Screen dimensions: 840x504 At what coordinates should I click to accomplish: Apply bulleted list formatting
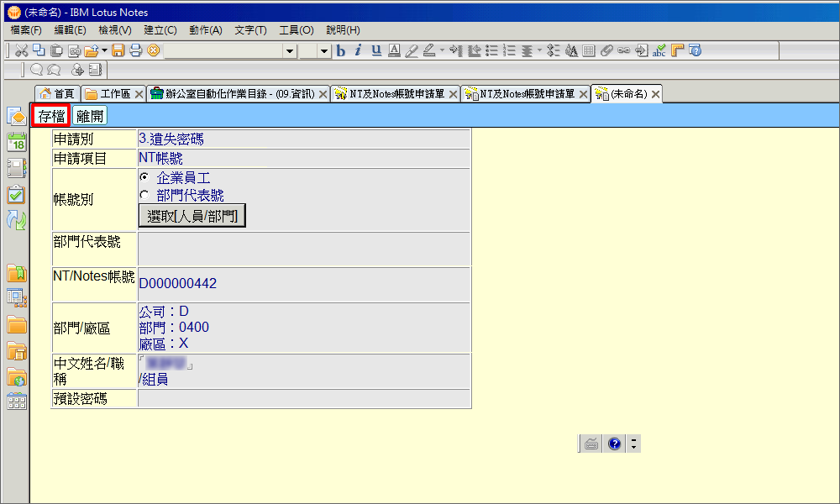point(491,50)
